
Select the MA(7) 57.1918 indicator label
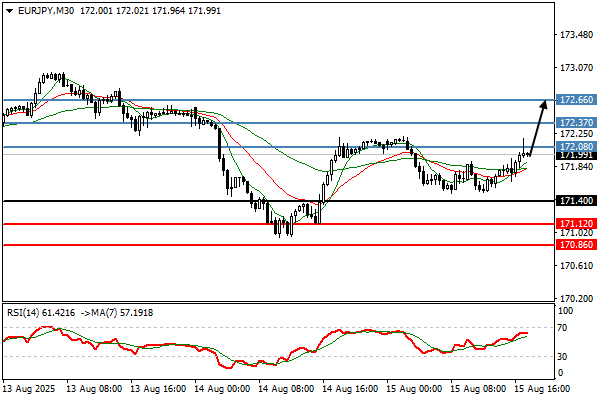point(122,313)
